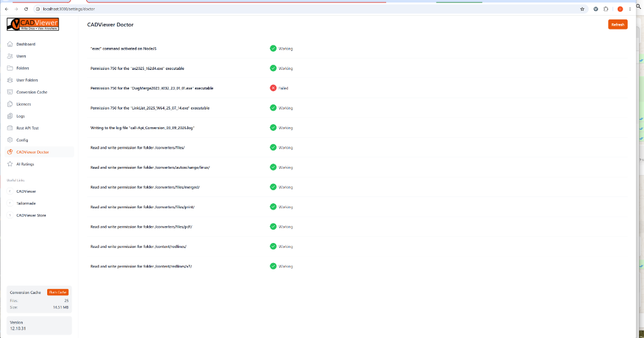Viewport: 644px width, 338px height.
Task: Click green check for LinkList_2025 row
Action: pos(273,108)
